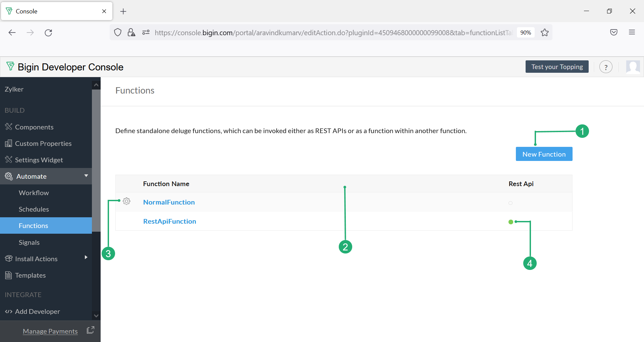Image resolution: width=644 pixels, height=342 pixels.
Task: Open Custom Properties via its building icon
Action: coord(9,143)
